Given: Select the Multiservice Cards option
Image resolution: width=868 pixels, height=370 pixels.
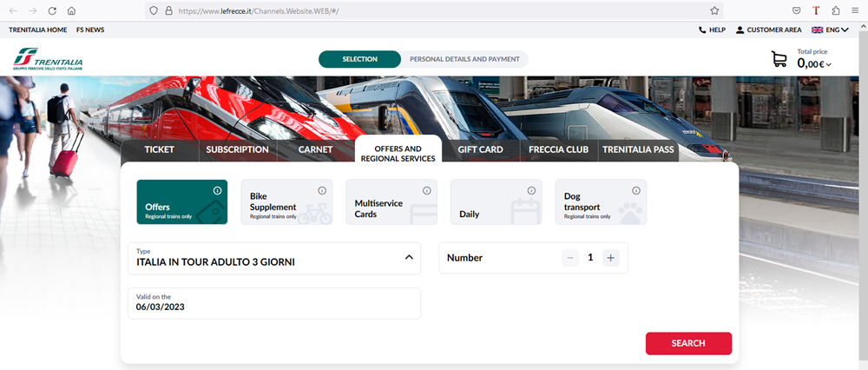Looking at the screenshot, I should [x=391, y=202].
